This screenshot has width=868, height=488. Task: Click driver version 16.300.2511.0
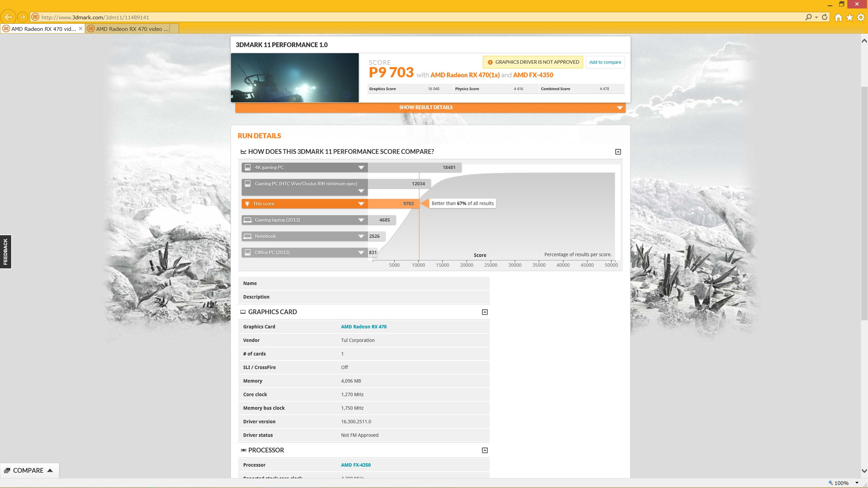pos(356,422)
